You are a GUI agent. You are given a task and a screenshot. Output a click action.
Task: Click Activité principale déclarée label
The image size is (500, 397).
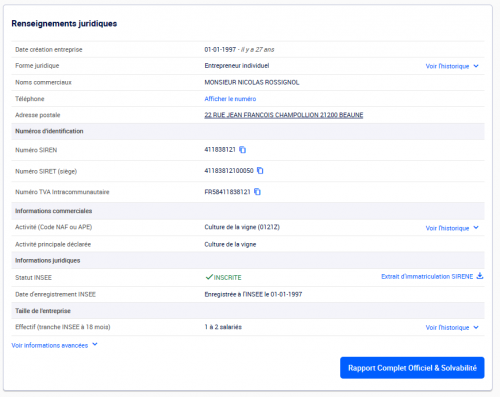(53, 244)
